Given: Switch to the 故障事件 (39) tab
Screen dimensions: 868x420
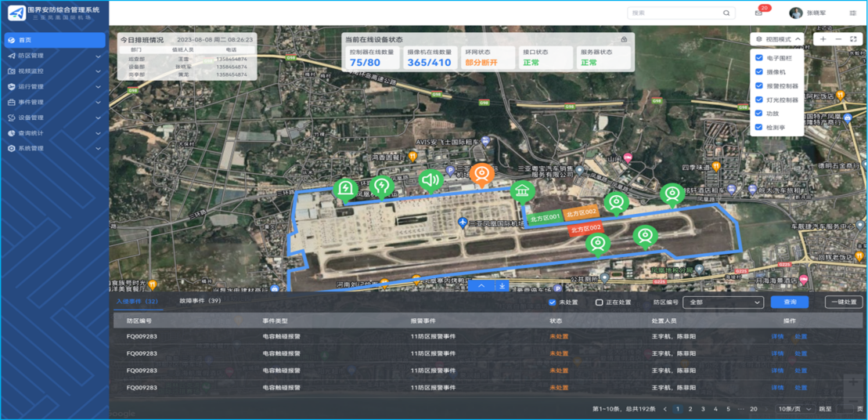Looking at the screenshot, I should coord(200,301).
